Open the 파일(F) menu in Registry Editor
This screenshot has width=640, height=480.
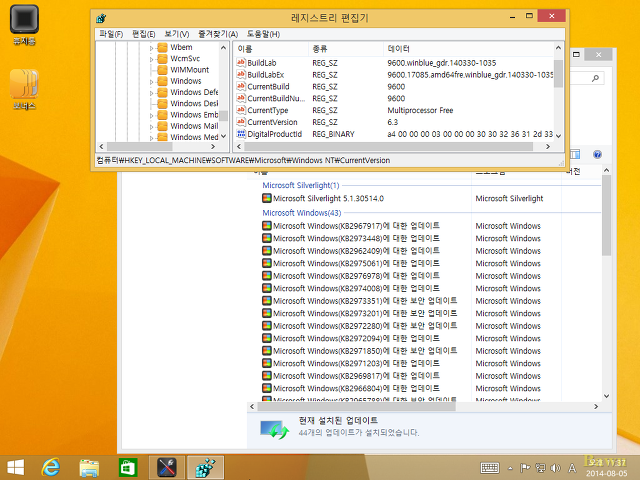(111, 34)
